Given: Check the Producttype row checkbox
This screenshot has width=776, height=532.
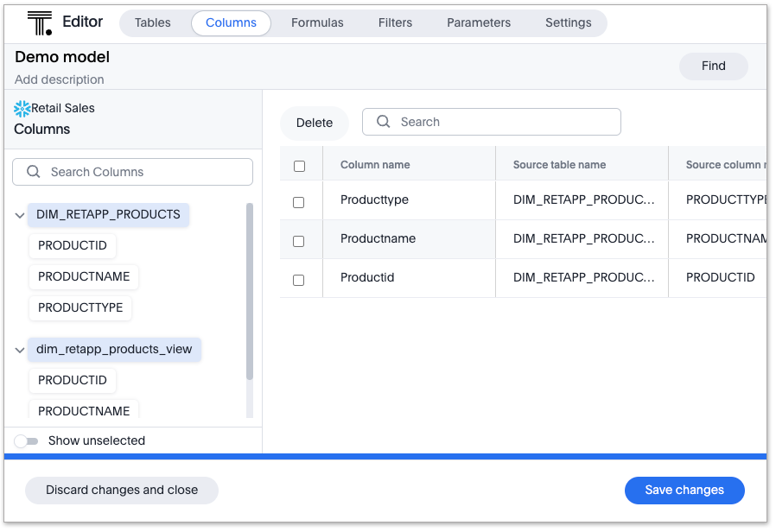Looking at the screenshot, I should 299,202.
